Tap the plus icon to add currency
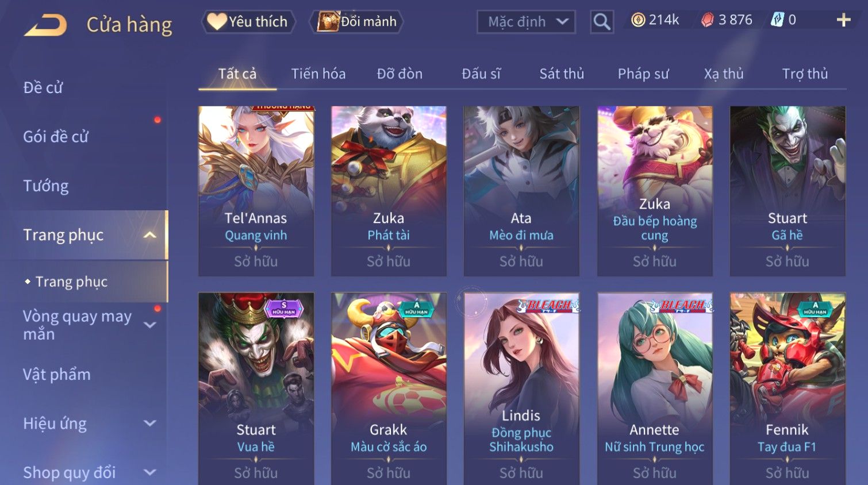This screenshot has width=868, height=485. point(843,20)
